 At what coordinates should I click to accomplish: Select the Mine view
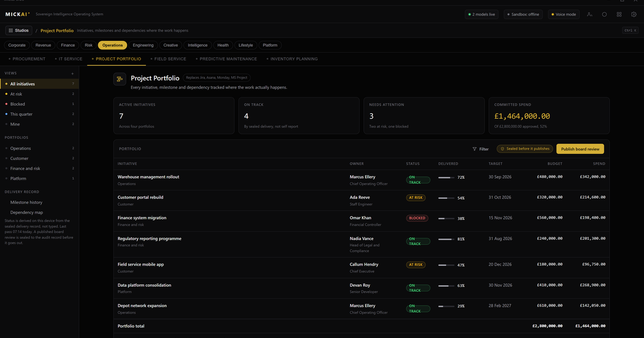[x=39, y=124]
